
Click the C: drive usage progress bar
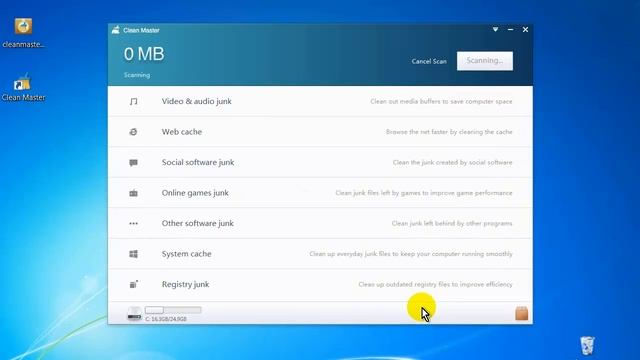tap(173, 310)
